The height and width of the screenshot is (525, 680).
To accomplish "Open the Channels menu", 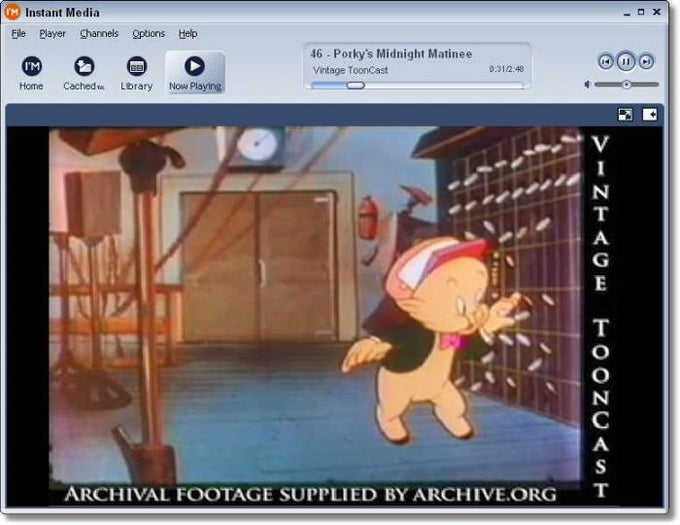I will 99,33.
